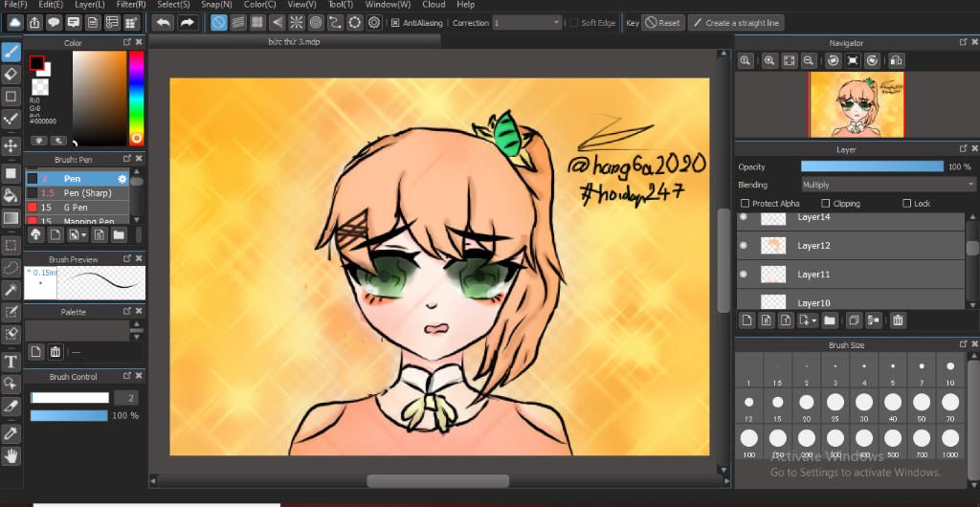Click the Brush Control opacity slider
The image size is (980, 507).
click(x=69, y=416)
